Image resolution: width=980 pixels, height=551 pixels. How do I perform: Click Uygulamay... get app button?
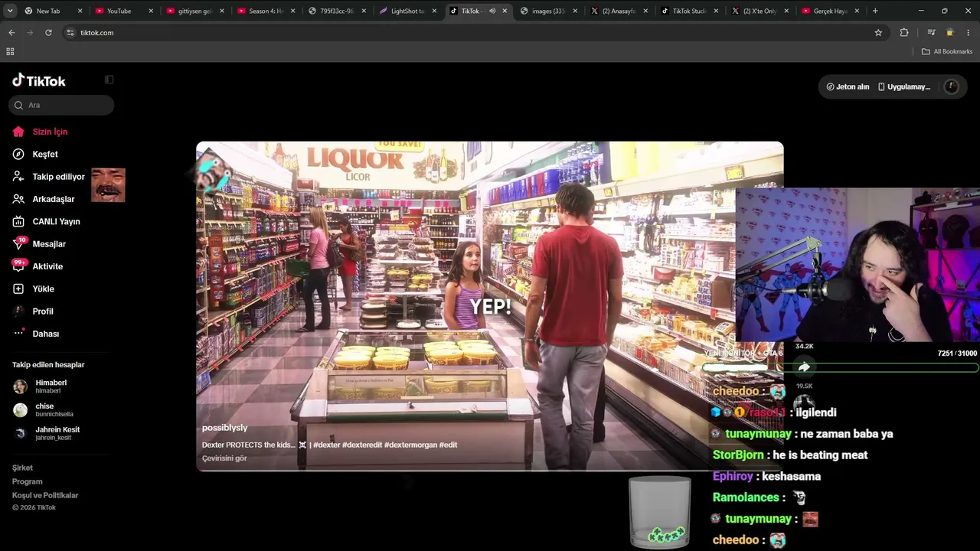tap(904, 86)
